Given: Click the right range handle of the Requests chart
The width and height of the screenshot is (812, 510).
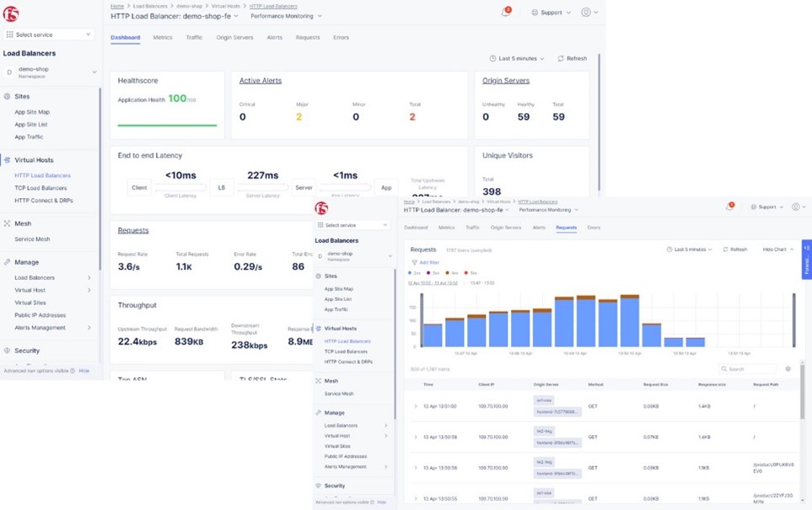Looking at the screenshot, I should click(794, 320).
